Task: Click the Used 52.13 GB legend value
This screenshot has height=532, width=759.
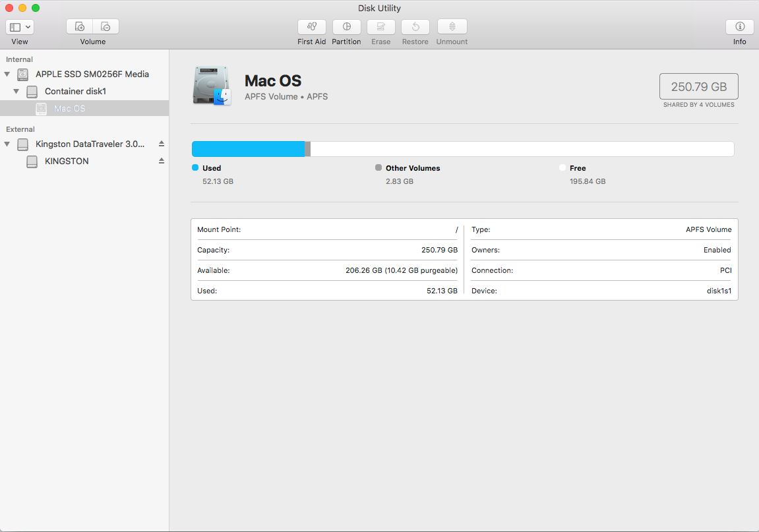Action: (x=218, y=181)
